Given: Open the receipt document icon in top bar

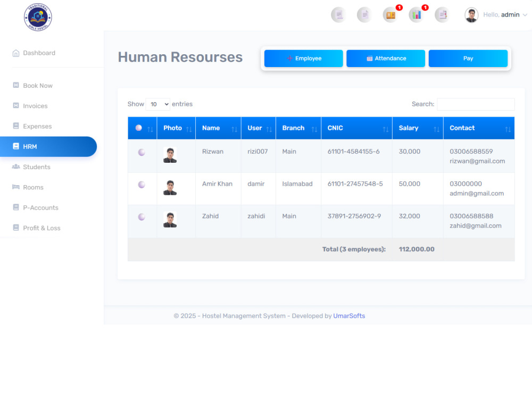Looking at the screenshot, I should (338, 15).
